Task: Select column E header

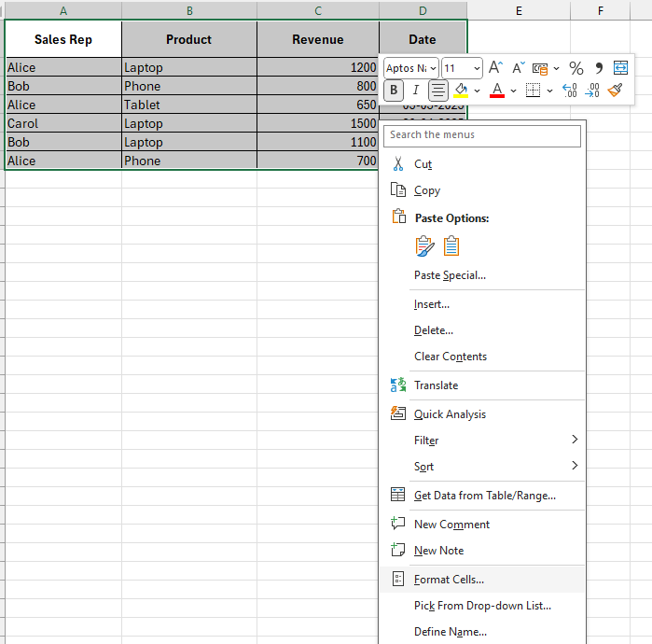Action: pos(519,10)
